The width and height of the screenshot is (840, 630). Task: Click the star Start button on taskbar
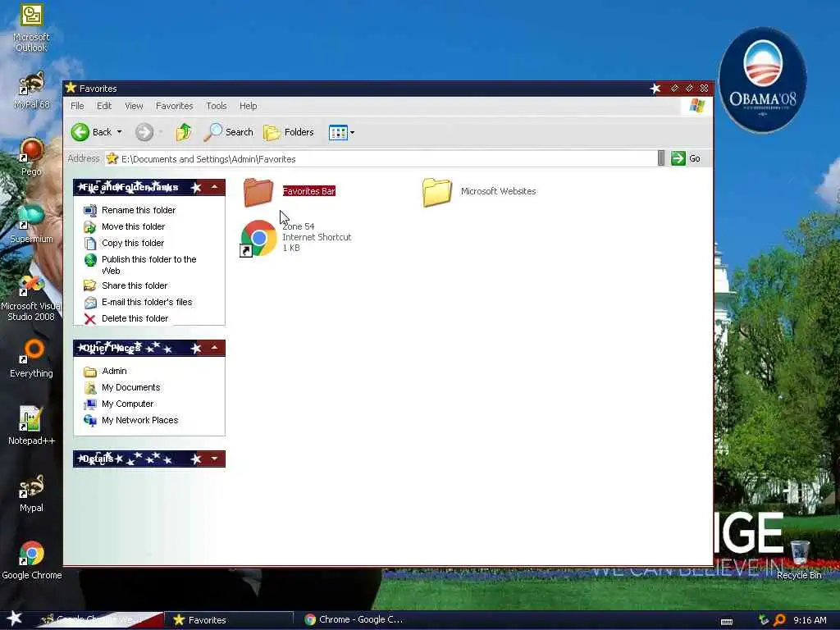click(x=15, y=619)
